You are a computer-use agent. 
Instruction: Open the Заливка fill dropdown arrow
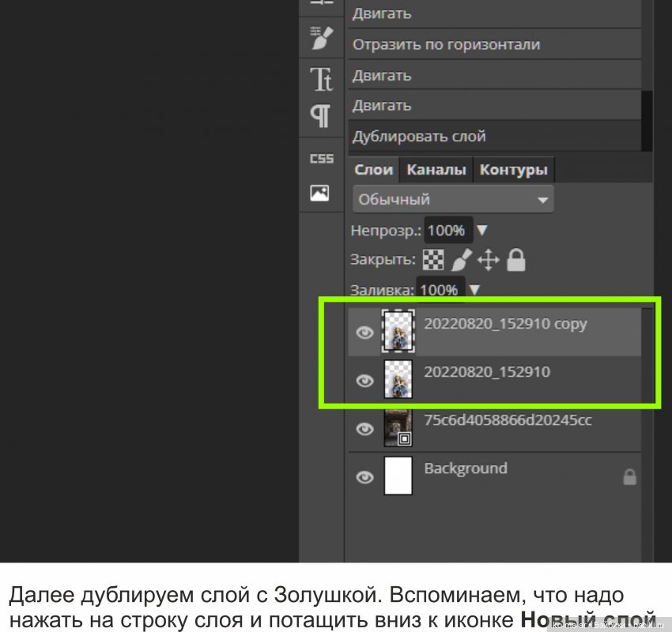click(473, 290)
